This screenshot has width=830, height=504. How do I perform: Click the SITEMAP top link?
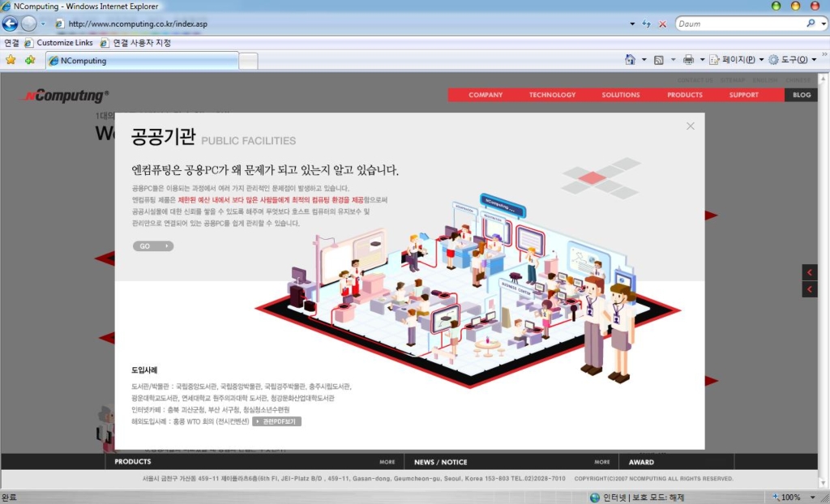click(732, 80)
